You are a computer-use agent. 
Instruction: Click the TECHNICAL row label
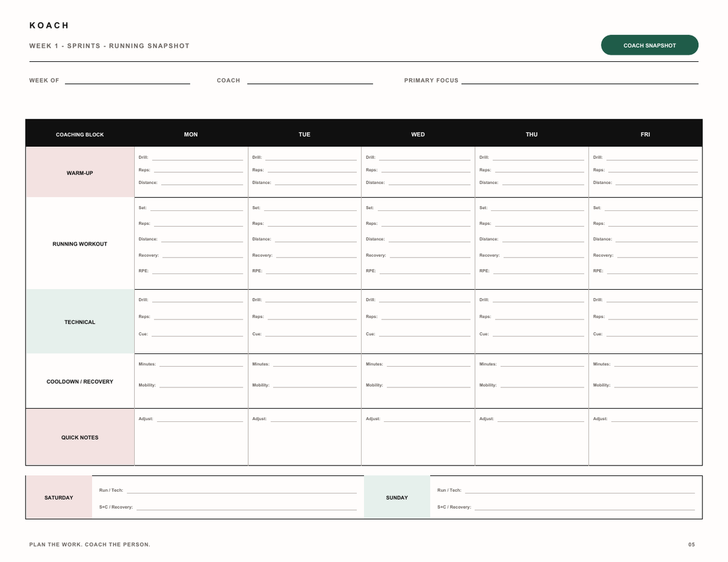click(79, 322)
